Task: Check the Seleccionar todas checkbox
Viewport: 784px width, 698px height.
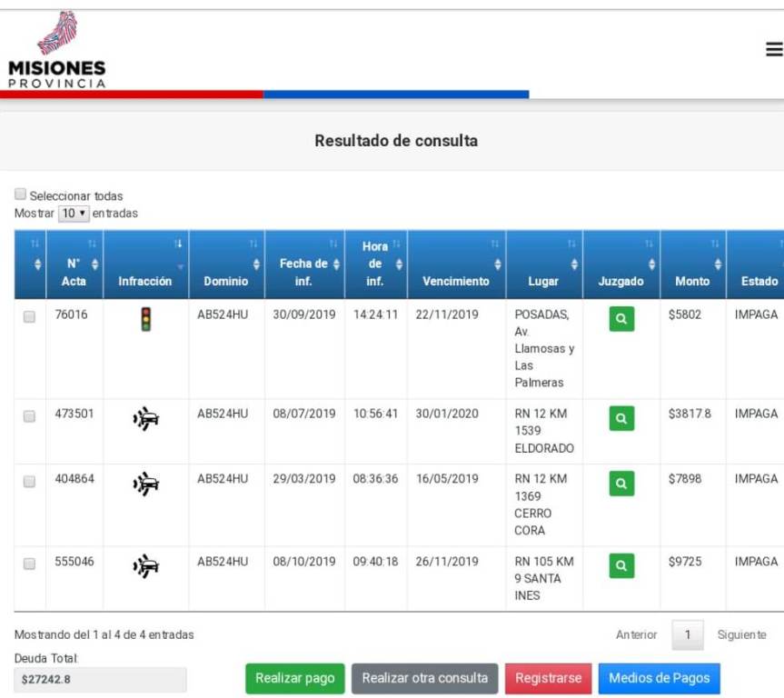Action: (x=20, y=194)
